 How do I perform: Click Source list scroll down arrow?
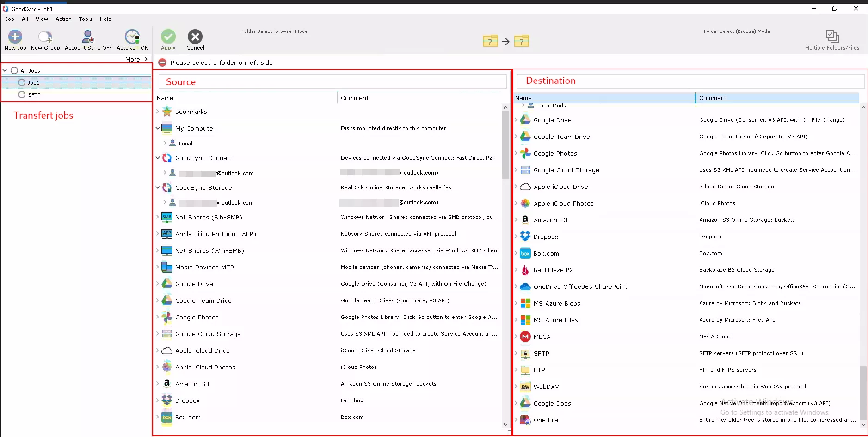[x=505, y=424]
